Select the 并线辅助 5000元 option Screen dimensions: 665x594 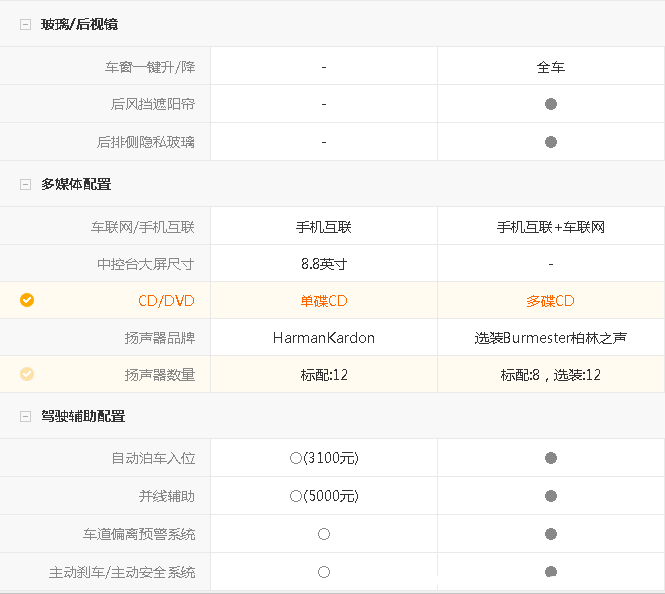point(324,496)
